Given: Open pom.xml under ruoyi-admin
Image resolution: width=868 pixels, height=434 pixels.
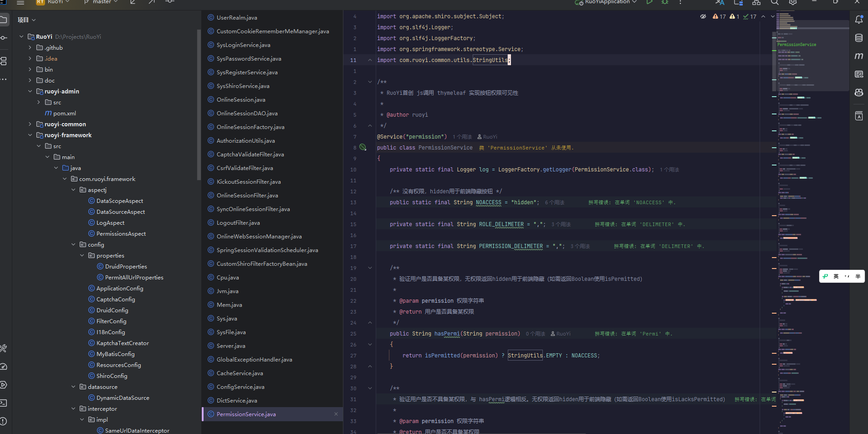Looking at the screenshot, I should point(64,113).
